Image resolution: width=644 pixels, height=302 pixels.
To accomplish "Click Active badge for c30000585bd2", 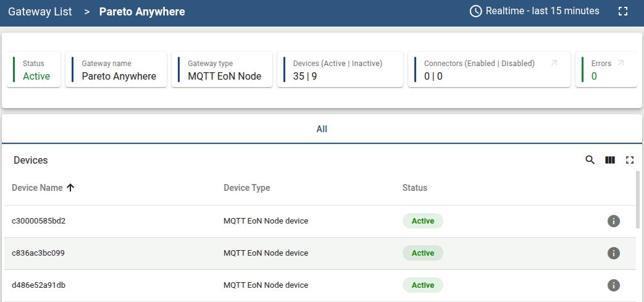I will (422, 220).
